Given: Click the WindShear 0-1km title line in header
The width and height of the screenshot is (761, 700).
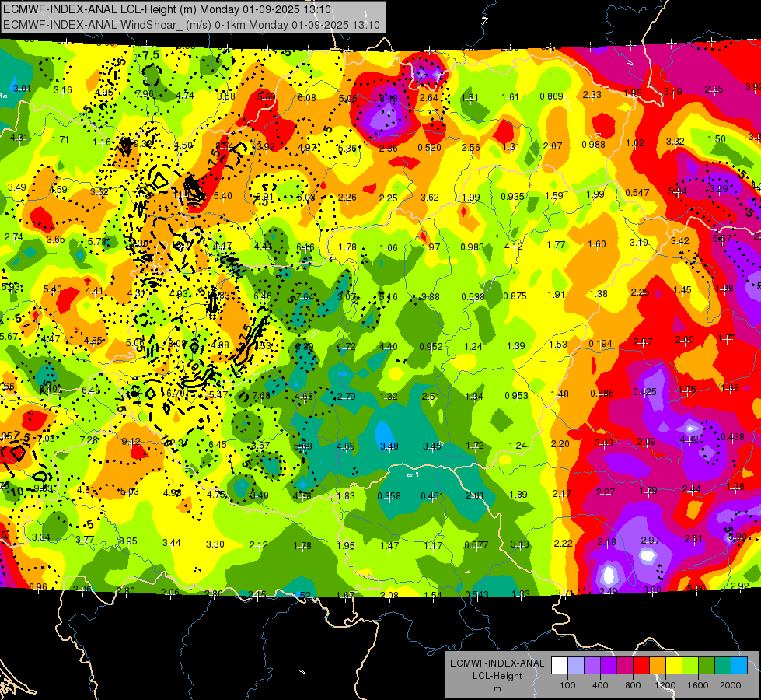Looking at the screenshot, I should tap(191, 25).
